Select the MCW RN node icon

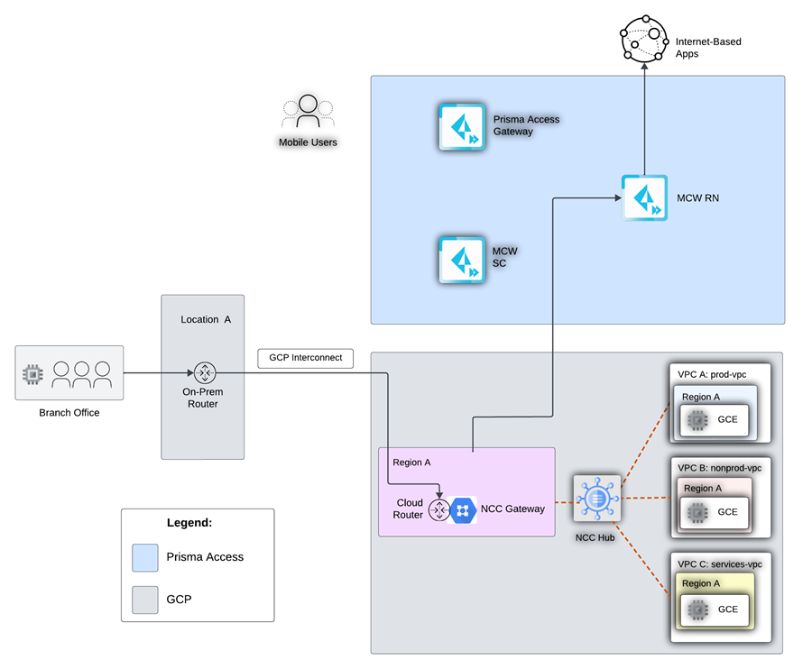tap(644, 197)
